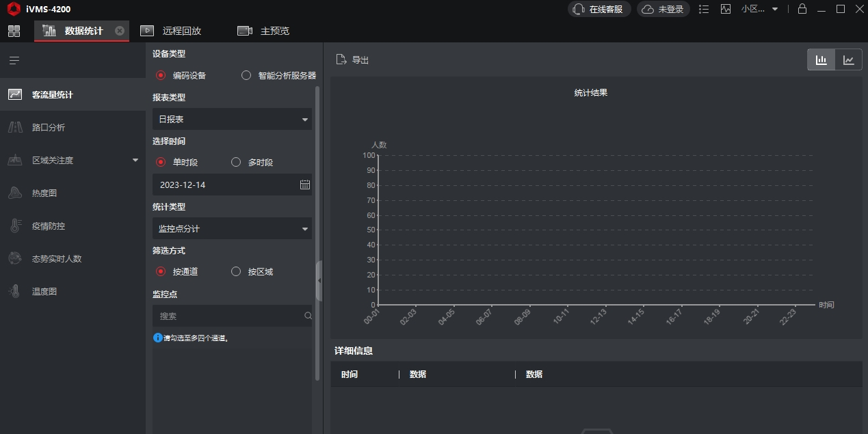
Task: Expand the 小区 user dropdown
Action: pos(760,9)
